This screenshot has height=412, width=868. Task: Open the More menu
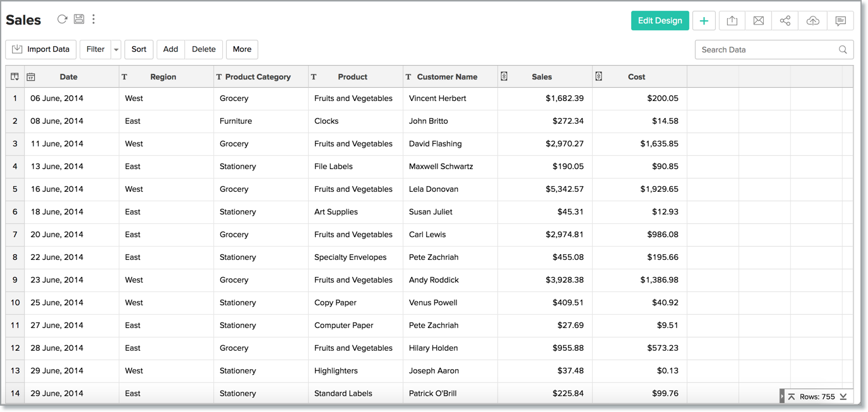(x=242, y=49)
